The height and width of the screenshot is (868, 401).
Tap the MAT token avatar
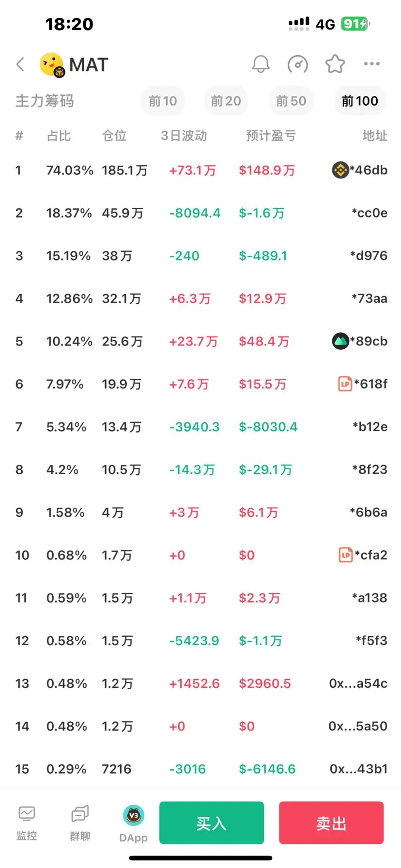52,64
